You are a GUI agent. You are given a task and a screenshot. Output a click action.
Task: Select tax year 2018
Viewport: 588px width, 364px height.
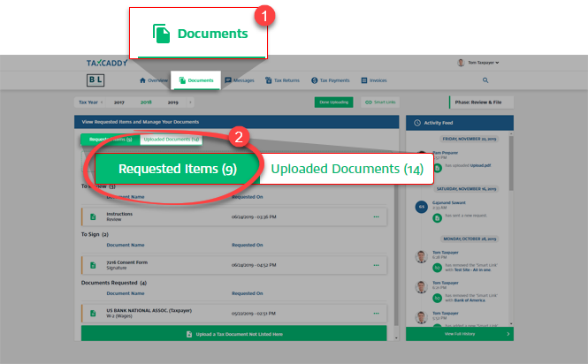click(x=146, y=102)
